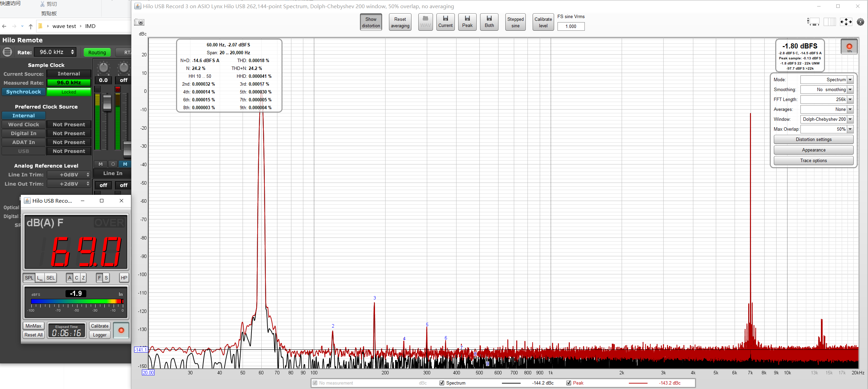The width and height of the screenshot is (868, 389).
Task: Click the left channel fader in Hilo Remote
Action: click(107, 103)
